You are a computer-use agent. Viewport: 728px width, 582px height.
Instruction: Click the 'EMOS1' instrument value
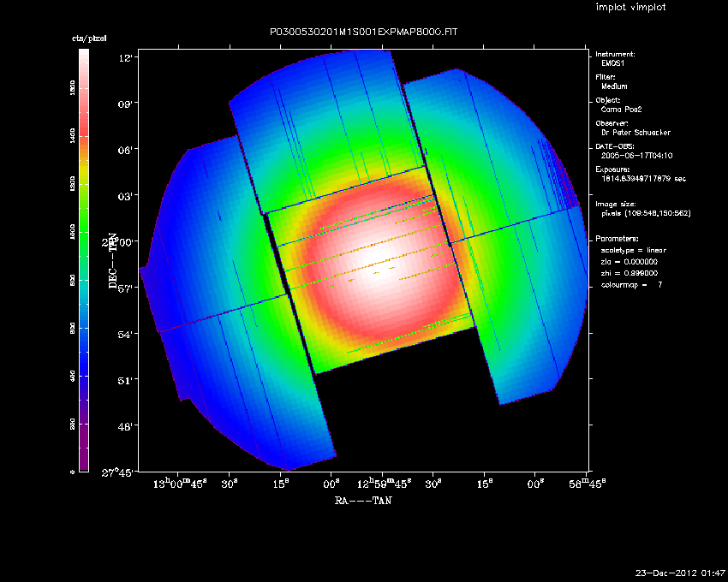pos(614,64)
